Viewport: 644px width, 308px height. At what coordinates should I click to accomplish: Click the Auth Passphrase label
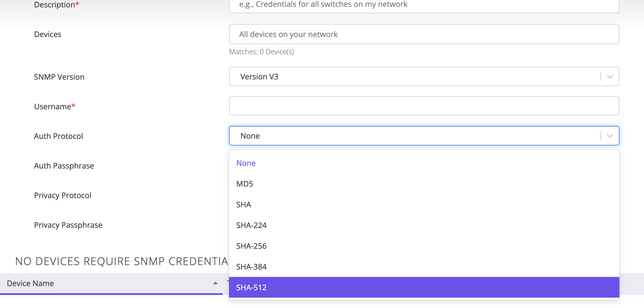pyautogui.click(x=64, y=166)
